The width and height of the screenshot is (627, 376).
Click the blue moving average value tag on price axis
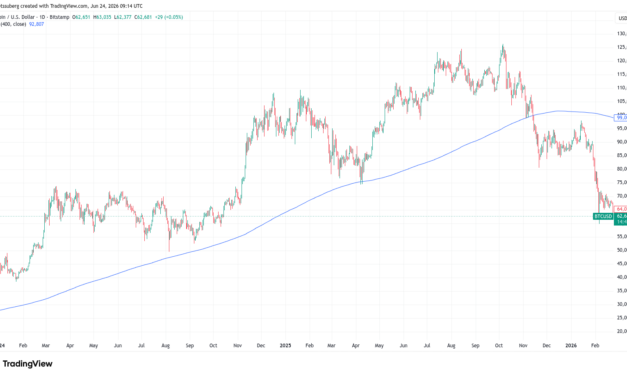tap(621, 118)
